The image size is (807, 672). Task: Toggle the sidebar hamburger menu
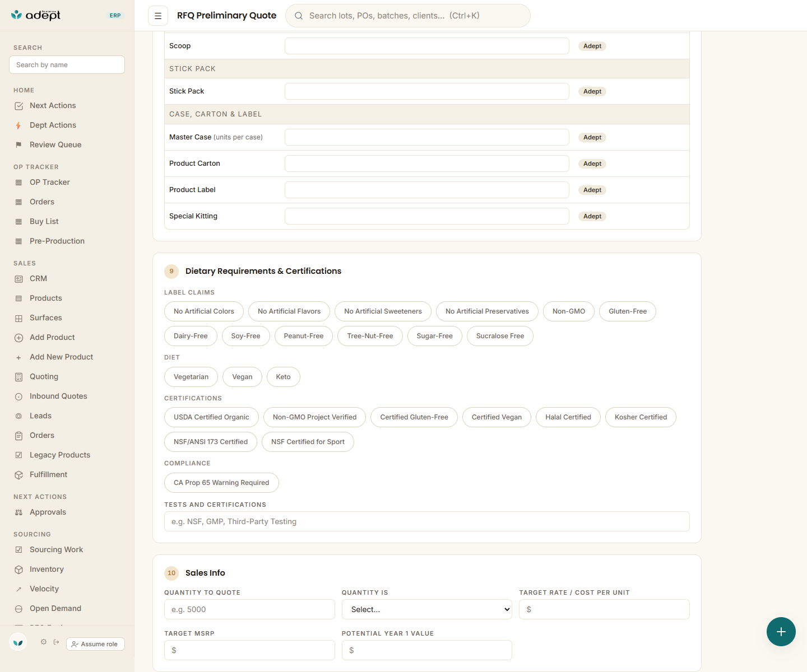tap(158, 16)
